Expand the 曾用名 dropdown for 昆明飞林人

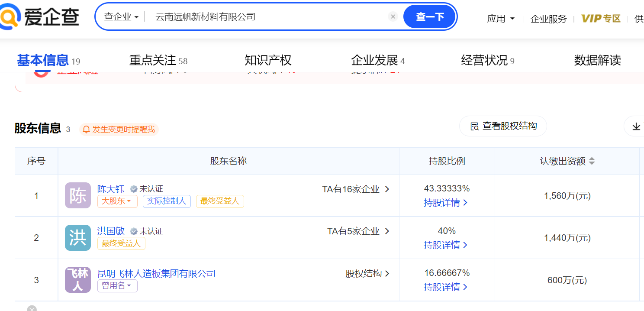point(117,286)
